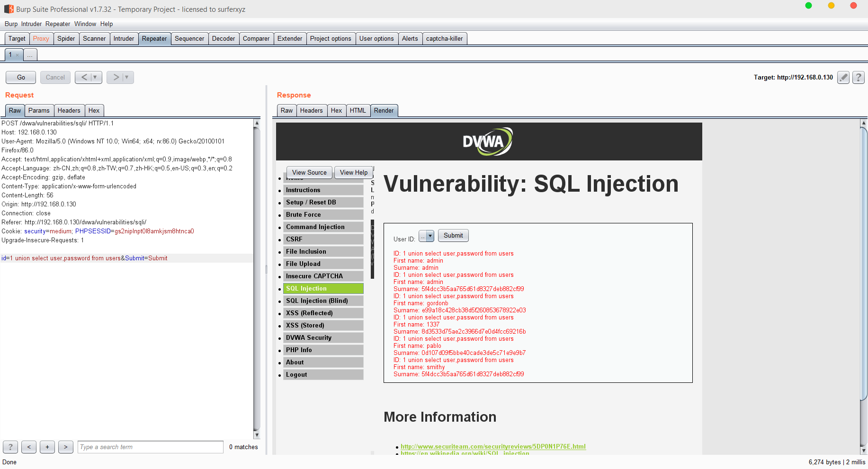Switch to the Sequencer tab
The image size is (868, 469).
(189, 38)
